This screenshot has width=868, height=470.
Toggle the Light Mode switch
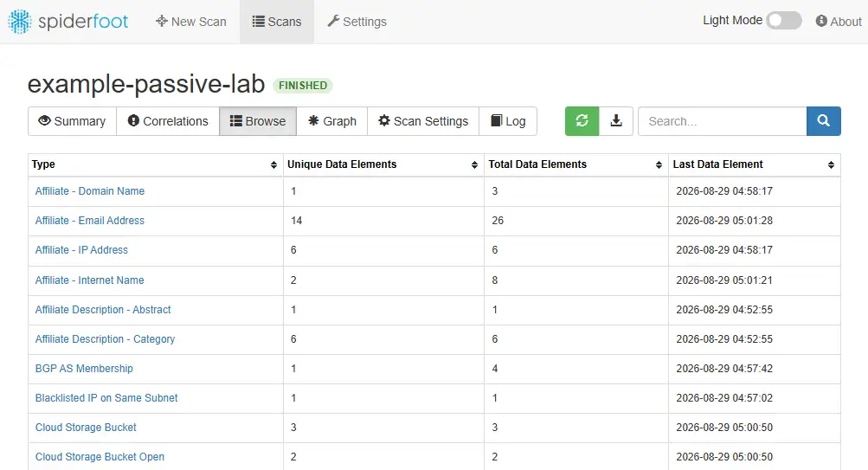784,21
